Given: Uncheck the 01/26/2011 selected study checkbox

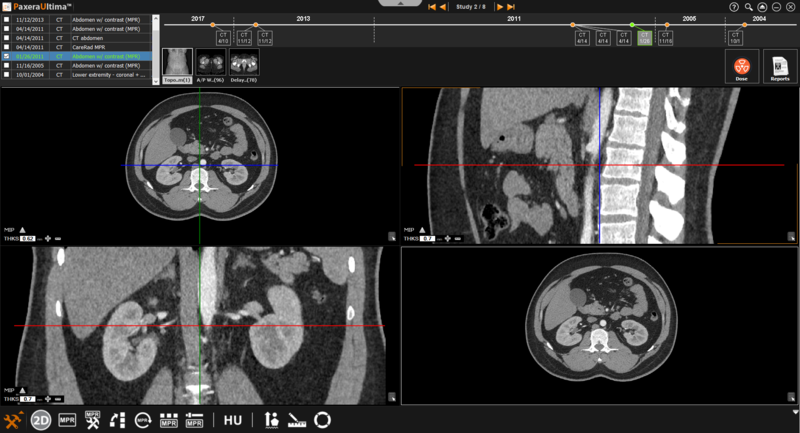Looking at the screenshot, I should pos(6,56).
